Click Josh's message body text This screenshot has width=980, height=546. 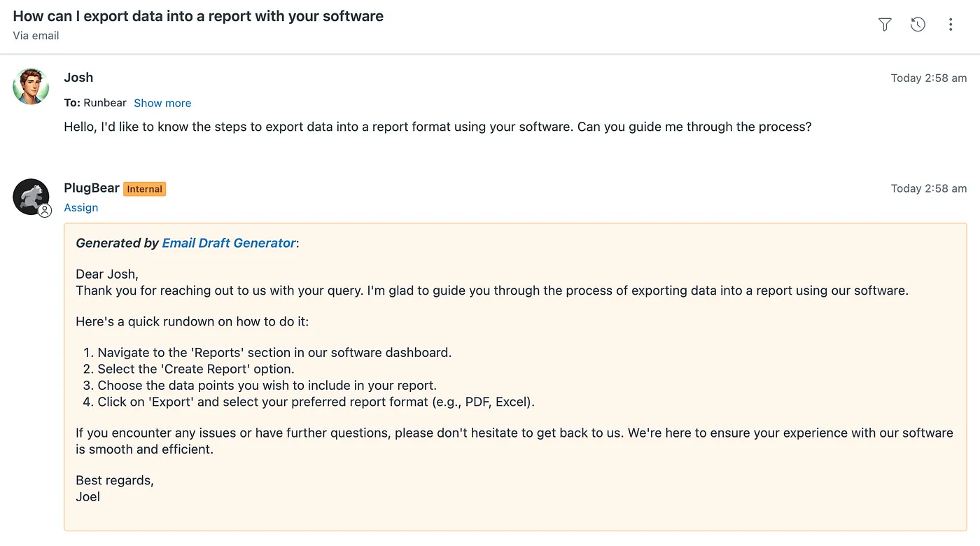[x=437, y=127]
